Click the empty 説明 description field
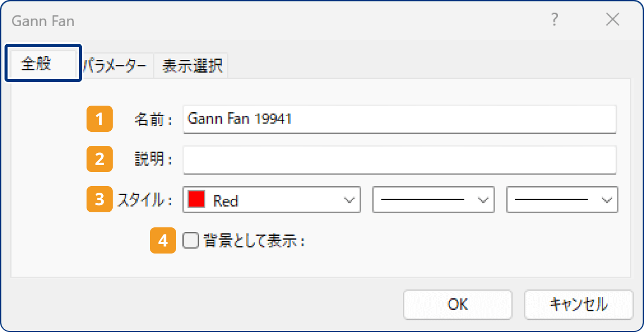 click(400, 159)
